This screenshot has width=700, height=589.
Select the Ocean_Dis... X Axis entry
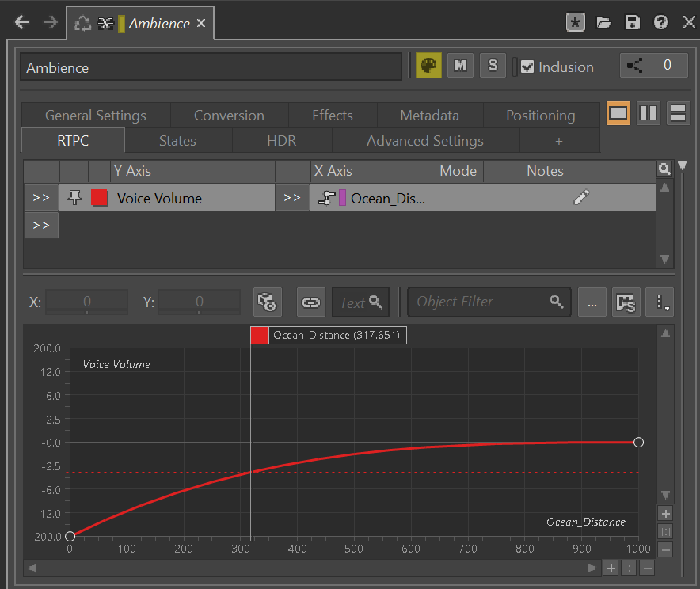pyautogui.click(x=387, y=198)
